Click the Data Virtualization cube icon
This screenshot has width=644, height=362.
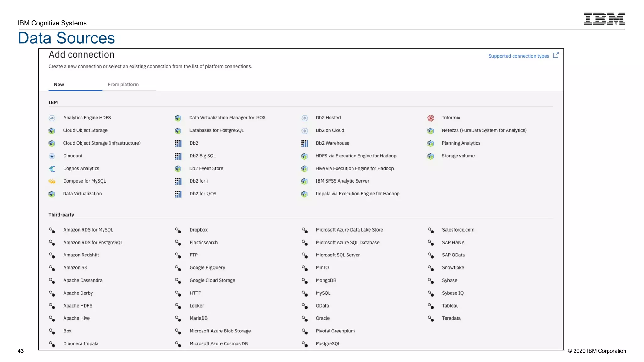pos(52,194)
